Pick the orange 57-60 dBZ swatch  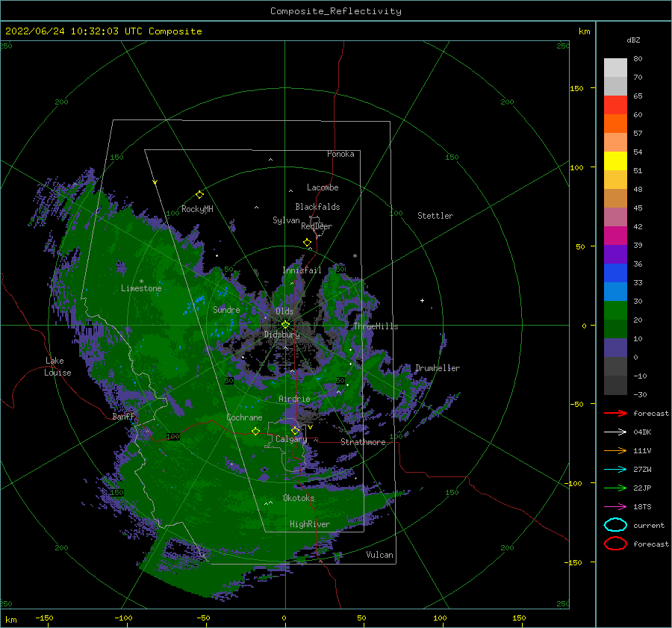coord(615,123)
